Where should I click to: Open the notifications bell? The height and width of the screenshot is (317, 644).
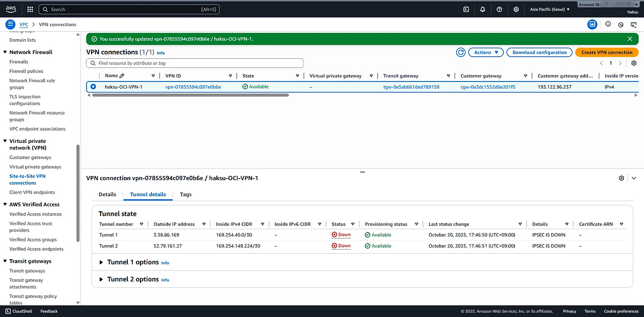(x=482, y=9)
